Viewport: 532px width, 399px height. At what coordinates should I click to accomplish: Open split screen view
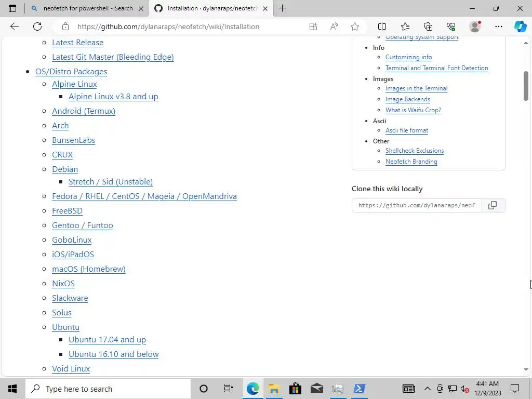(x=382, y=26)
